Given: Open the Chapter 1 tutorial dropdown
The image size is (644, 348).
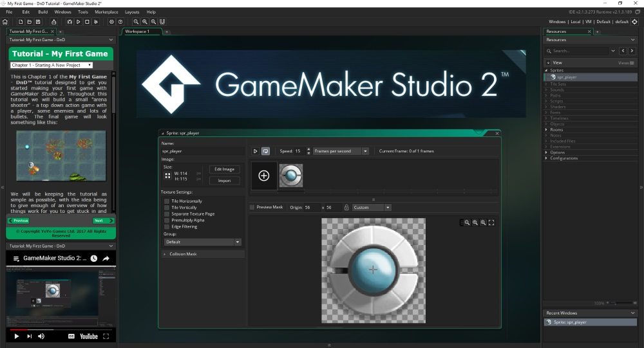Looking at the screenshot, I should click(52, 65).
